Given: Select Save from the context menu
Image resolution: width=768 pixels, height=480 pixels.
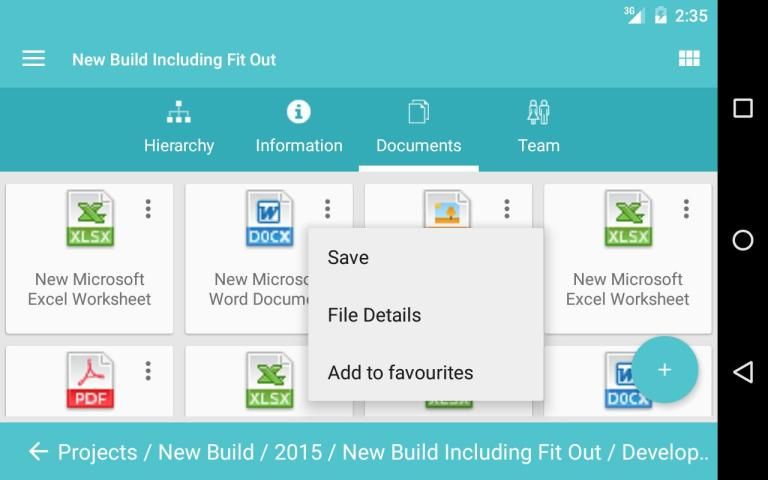Looking at the screenshot, I should [x=348, y=257].
